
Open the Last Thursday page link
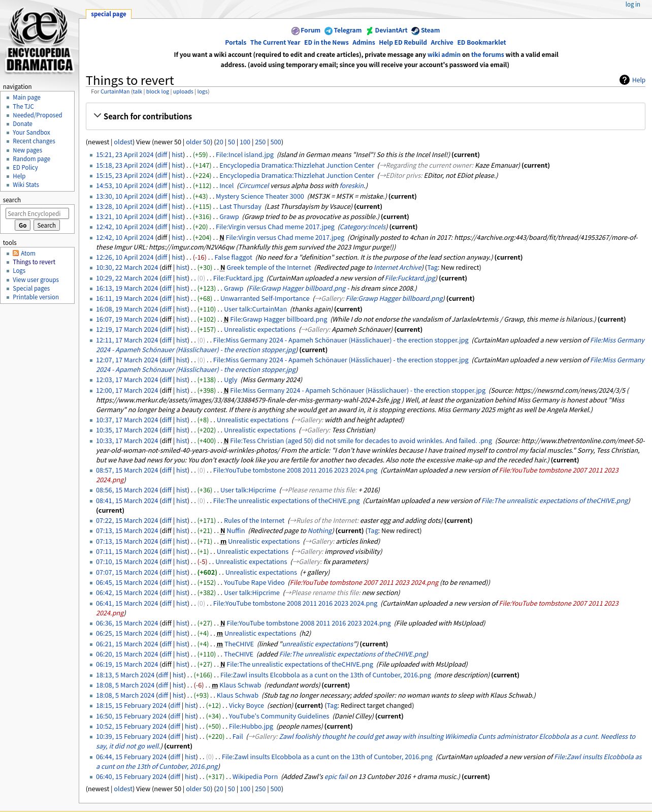click(240, 207)
